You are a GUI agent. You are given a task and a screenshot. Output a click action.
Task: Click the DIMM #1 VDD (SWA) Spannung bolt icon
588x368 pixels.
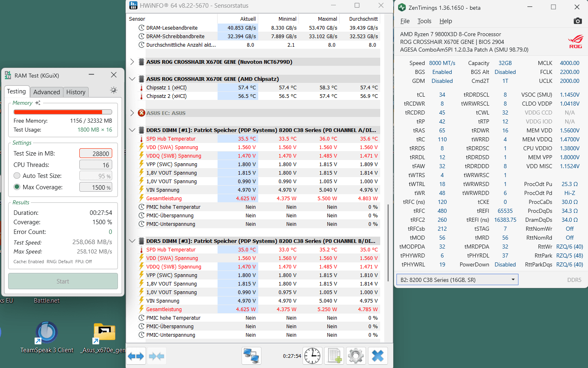[142, 147]
